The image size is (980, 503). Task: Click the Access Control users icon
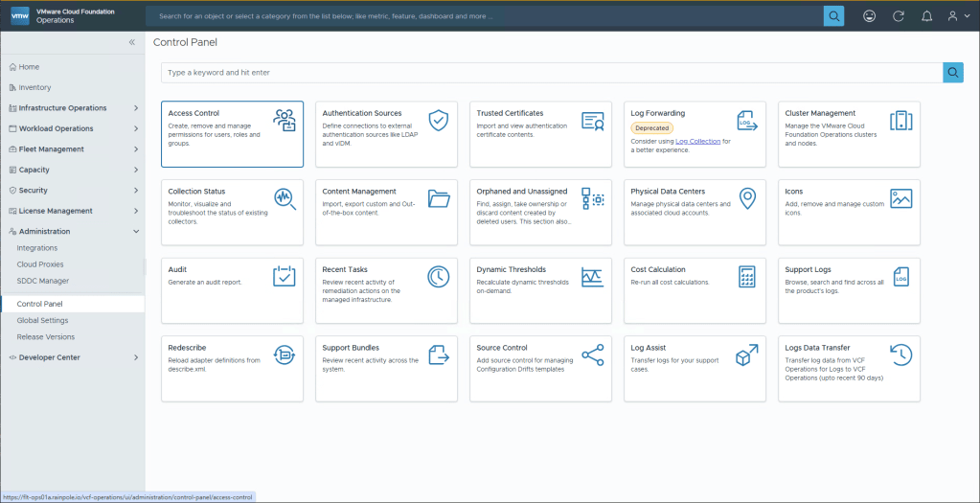[x=284, y=121]
